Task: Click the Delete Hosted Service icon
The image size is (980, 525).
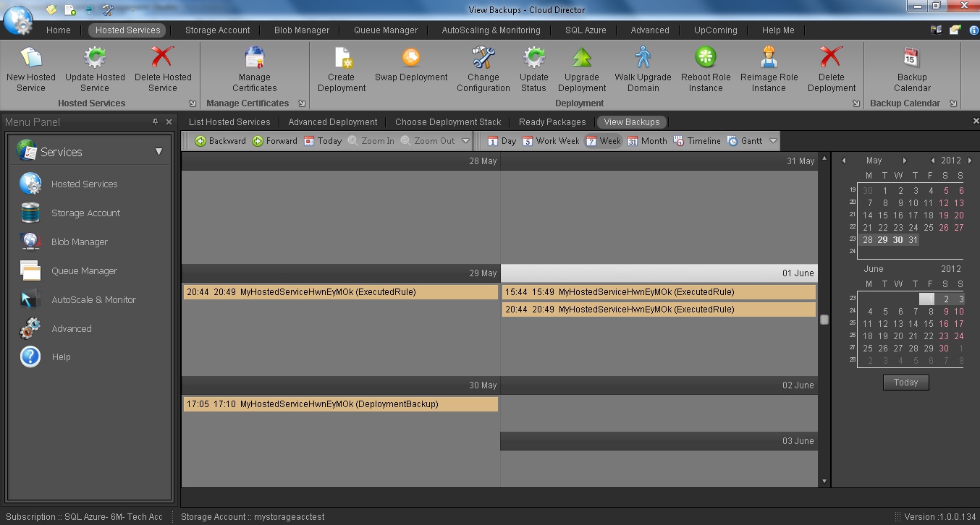Action: pyautogui.click(x=163, y=58)
